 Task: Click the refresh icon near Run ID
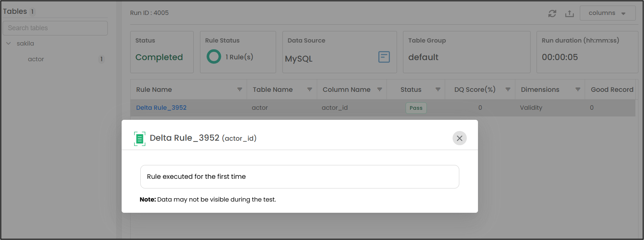click(x=552, y=13)
